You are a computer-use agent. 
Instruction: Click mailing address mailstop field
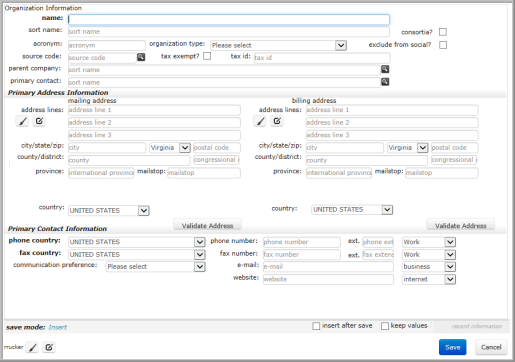coord(204,173)
